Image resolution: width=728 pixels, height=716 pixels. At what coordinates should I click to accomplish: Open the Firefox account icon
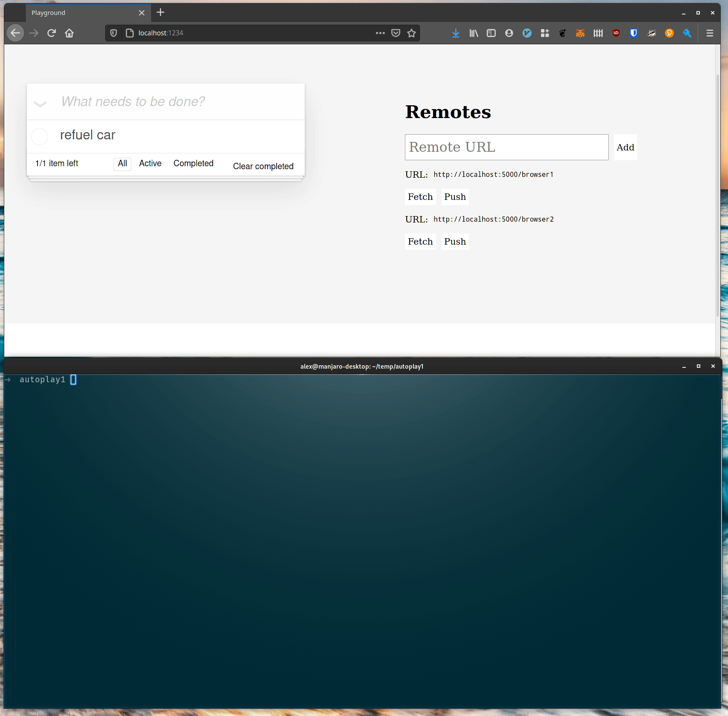tap(509, 33)
